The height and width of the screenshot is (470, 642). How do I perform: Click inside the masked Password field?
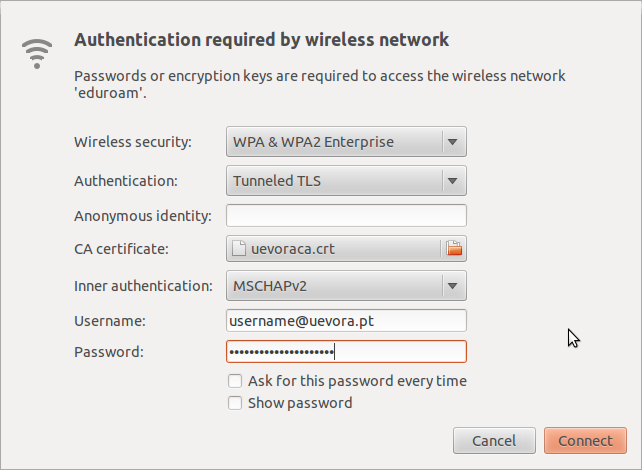coord(346,352)
